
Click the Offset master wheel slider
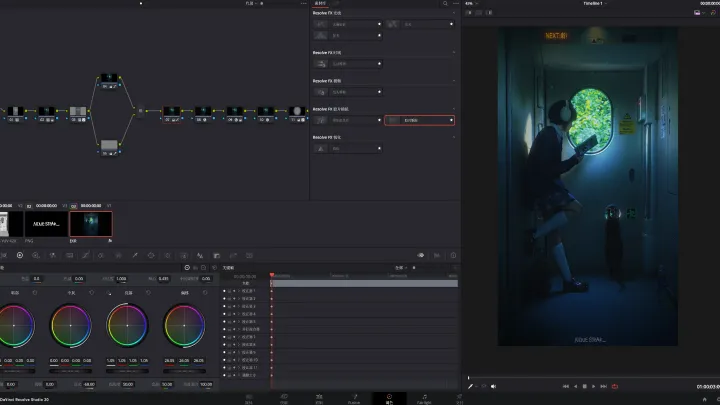[x=184, y=371]
